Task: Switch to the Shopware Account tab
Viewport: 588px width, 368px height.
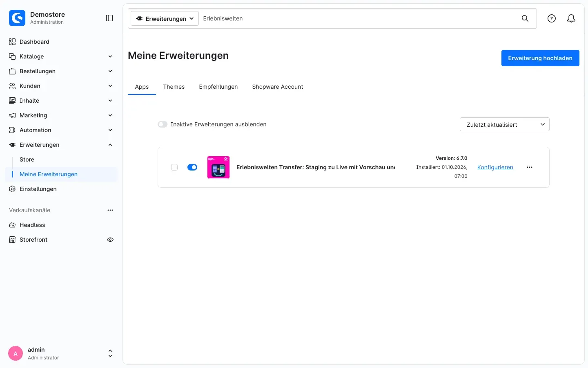Action: pyautogui.click(x=278, y=87)
